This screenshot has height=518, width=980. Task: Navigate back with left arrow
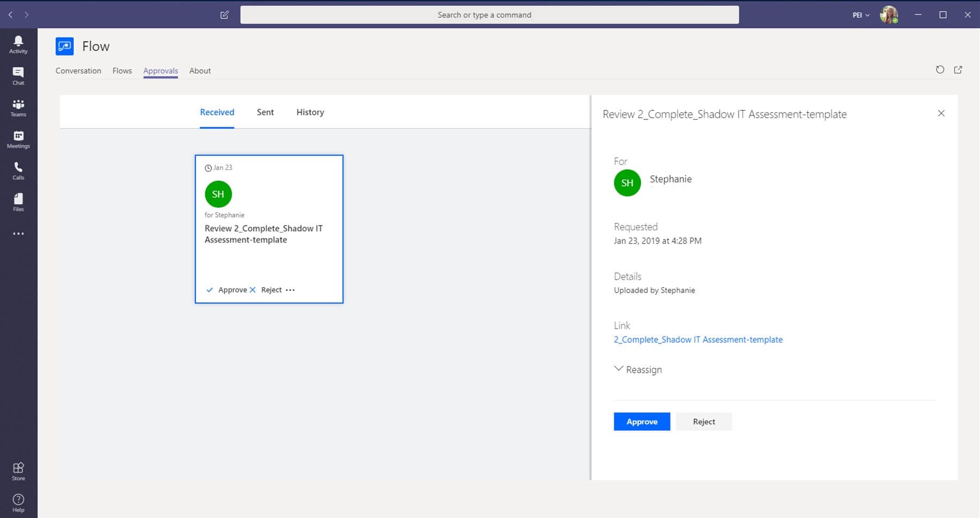(10, 14)
